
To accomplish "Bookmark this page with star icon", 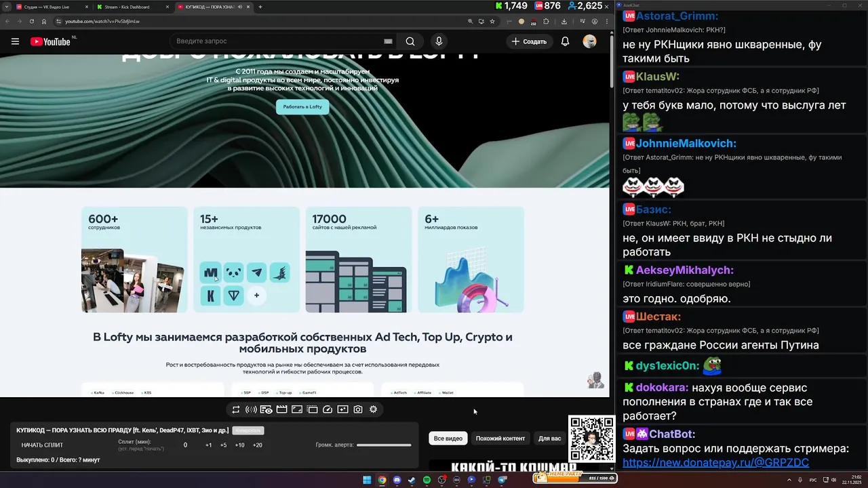I will pyautogui.click(x=492, y=21).
